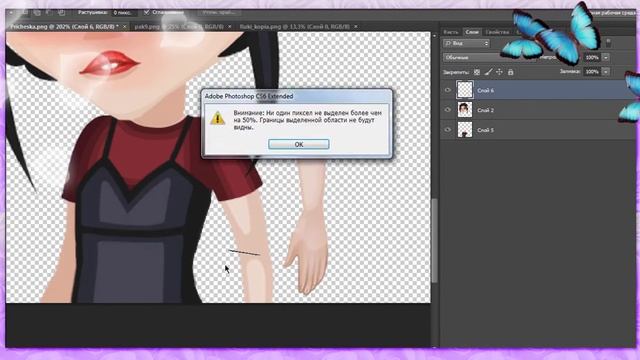Viewport: 640px width, 360px height.
Task: Click the Слой 6 layer thumbnail
Action: pos(464,90)
